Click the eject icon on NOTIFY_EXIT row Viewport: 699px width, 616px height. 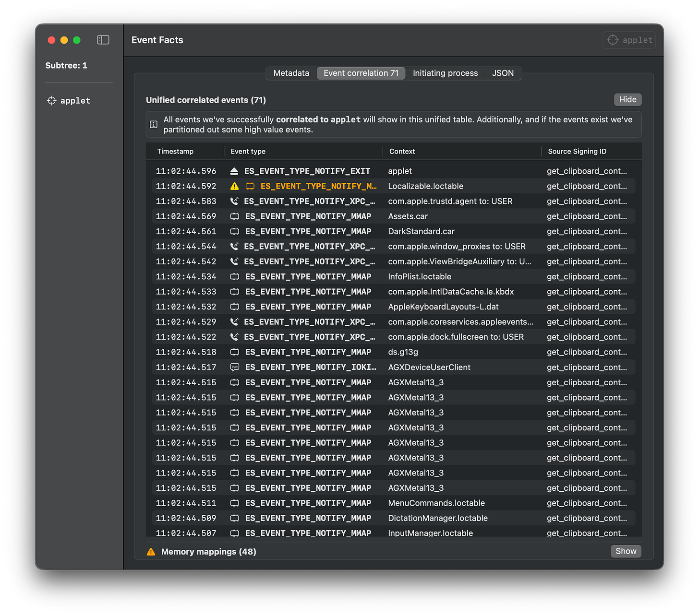tap(234, 171)
